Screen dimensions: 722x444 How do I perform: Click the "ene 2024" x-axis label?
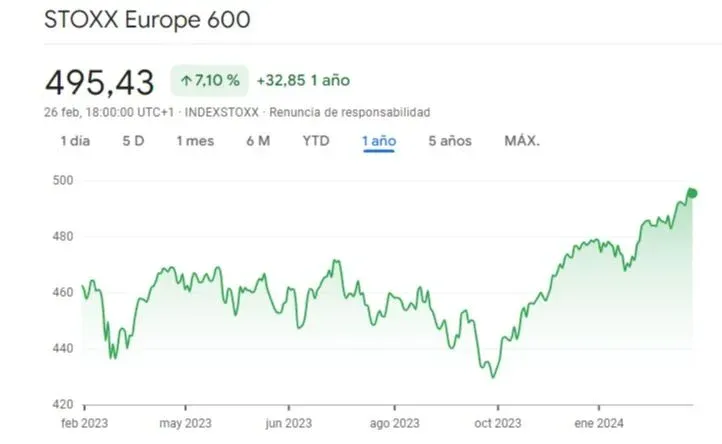pos(598,423)
